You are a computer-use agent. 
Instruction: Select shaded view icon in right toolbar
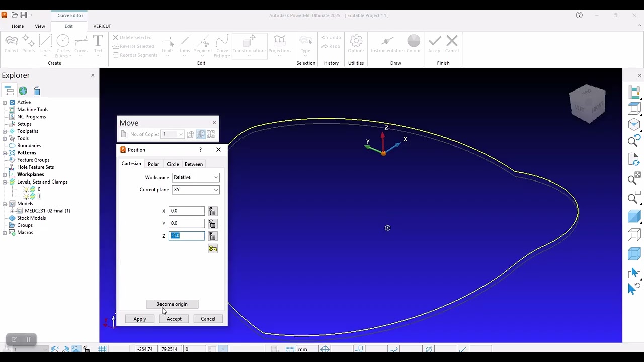[634, 217]
